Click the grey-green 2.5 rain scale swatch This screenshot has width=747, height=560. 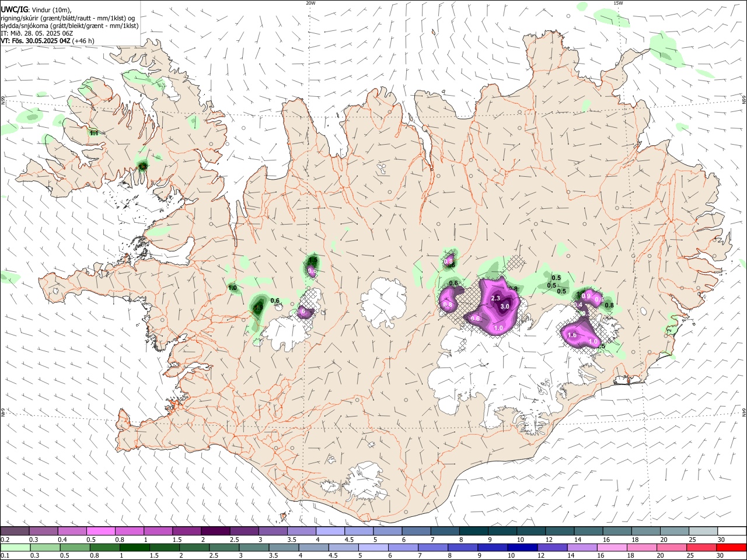(224, 547)
